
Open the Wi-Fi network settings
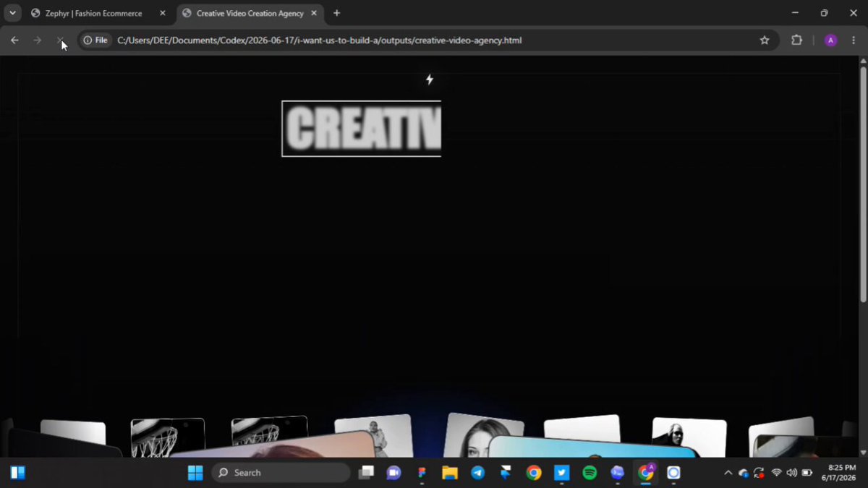tap(777, 473)
